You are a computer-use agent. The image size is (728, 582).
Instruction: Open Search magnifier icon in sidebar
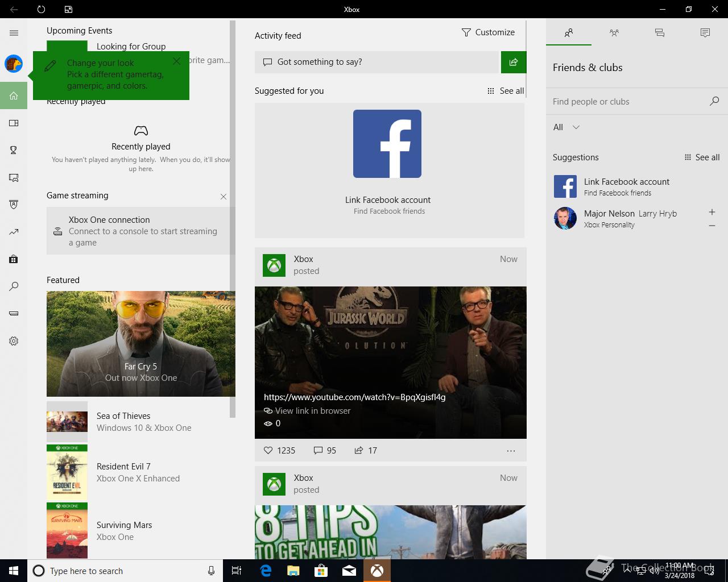pyautogui.click(x=14, y=286)
